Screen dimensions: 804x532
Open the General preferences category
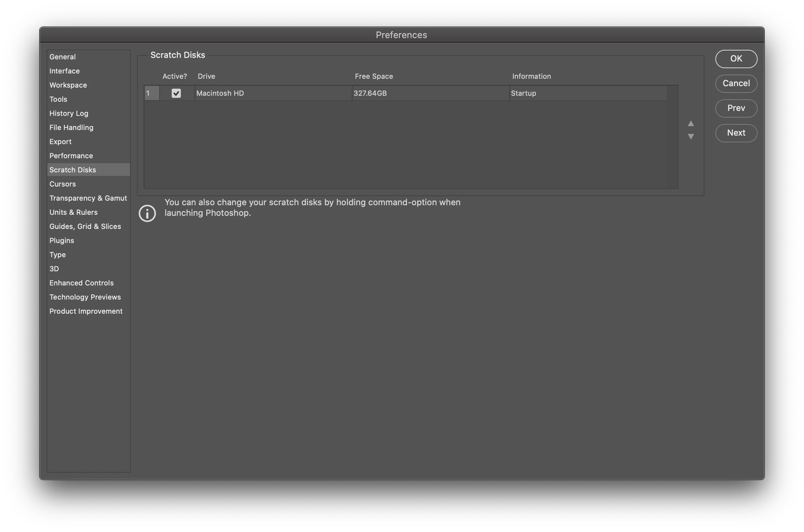63,57
